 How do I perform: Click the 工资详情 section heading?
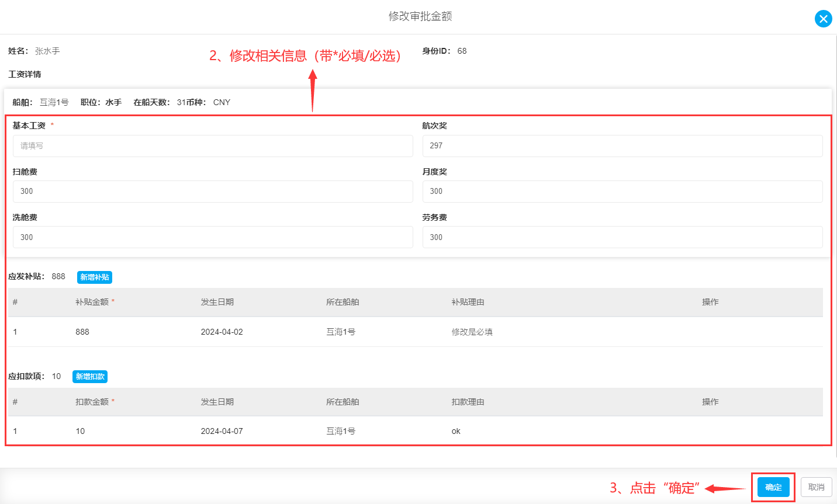click(25, 74)
